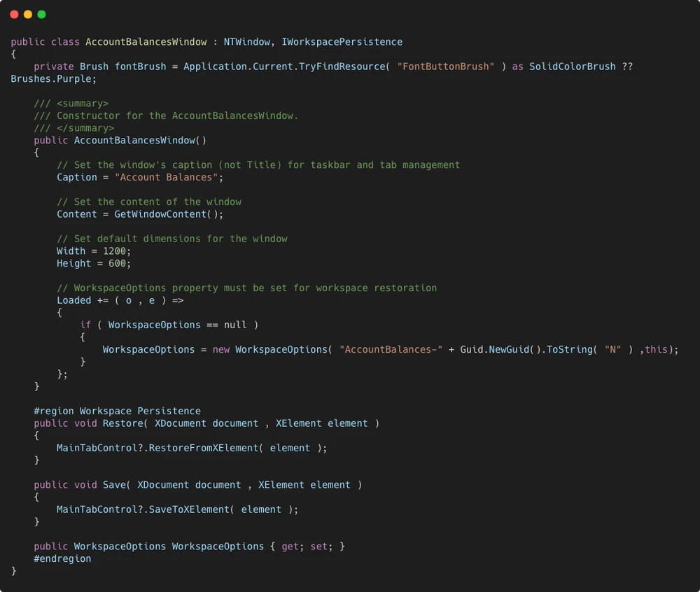Click the Width value 1200
The height and width of the screenshot is (592, 700).
click(115, 251)
